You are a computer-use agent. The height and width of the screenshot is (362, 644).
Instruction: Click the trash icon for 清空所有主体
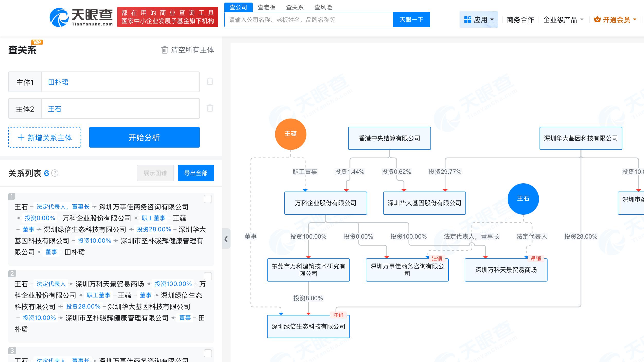click(x=164, y=50)
